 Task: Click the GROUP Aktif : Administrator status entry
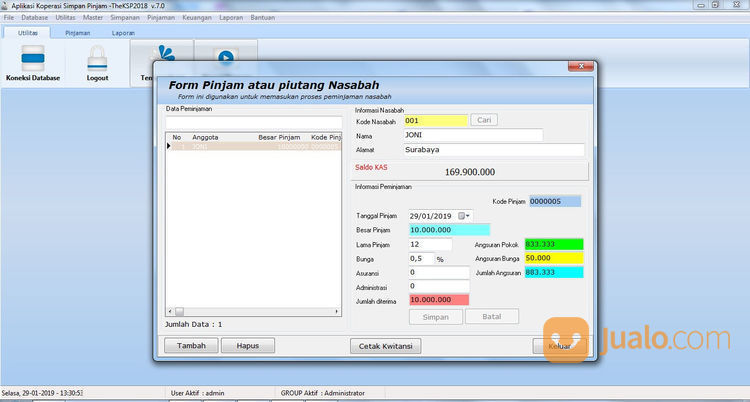click(x=322, y=393)
